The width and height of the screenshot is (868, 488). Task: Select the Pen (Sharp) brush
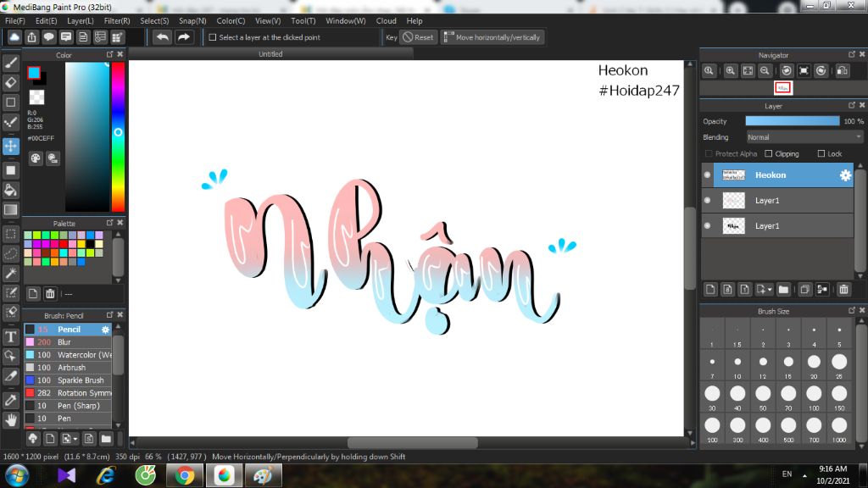68,406
